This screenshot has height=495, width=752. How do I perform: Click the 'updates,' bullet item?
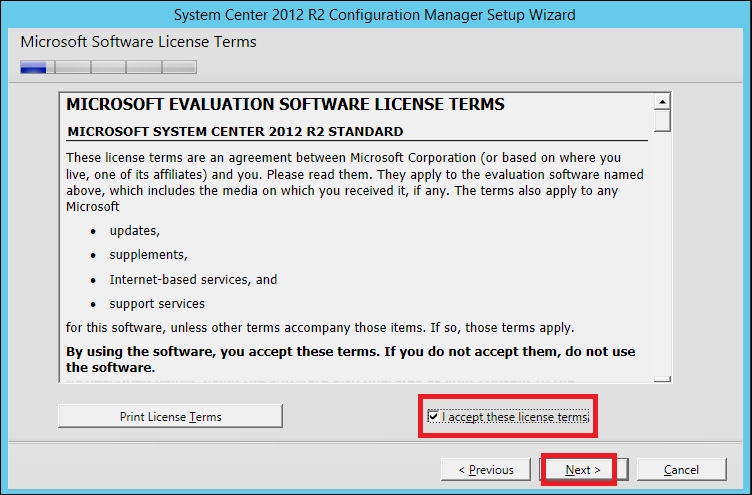tap(134, 231)
